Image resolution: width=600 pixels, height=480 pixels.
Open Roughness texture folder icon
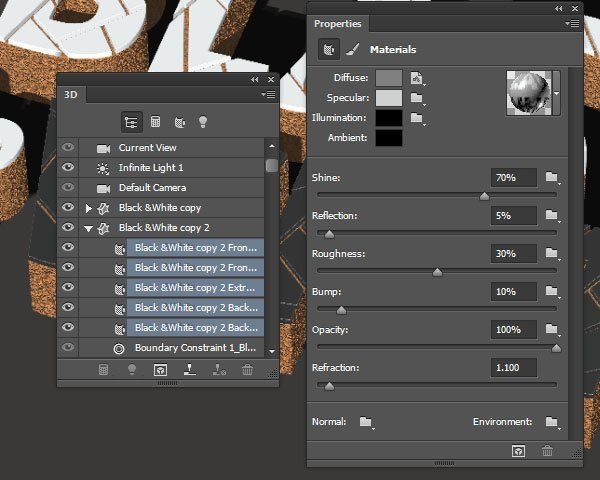click(x=552, y=253)
